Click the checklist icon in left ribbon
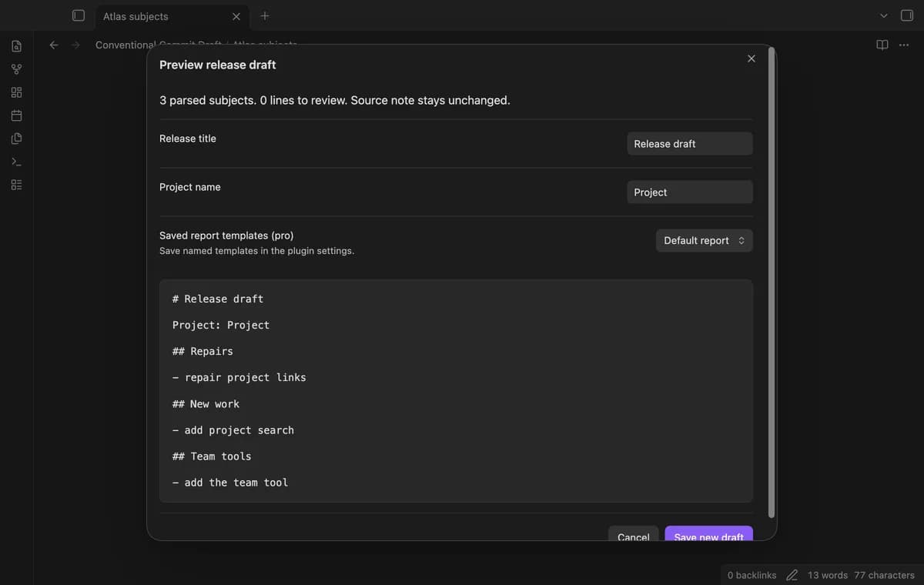Viewport: 924px width, 585px height. [16, 185]
